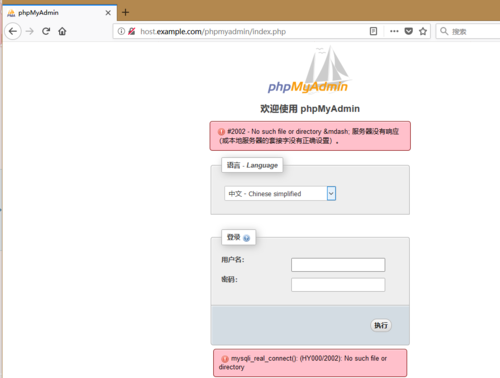Open the Chinese simplified language dropdown
This screenshot has width=500, height=378.
click(280, 193)
